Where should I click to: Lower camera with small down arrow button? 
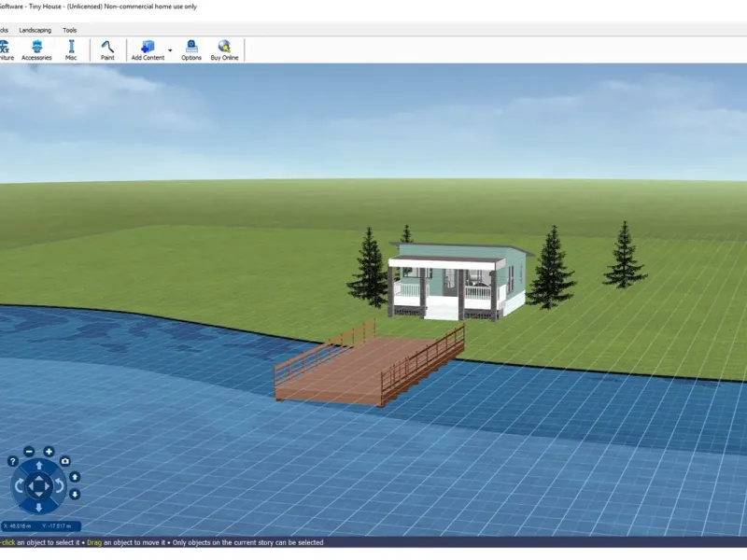pyautogui.click(x=75, y=494)
